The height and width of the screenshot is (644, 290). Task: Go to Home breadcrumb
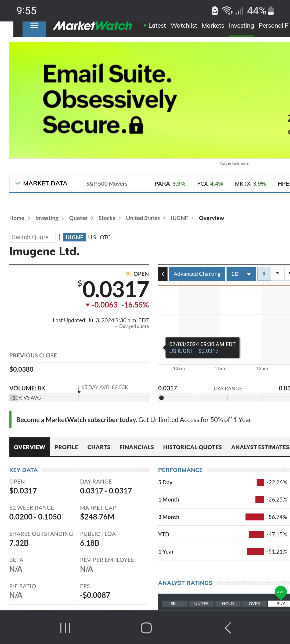(17, 218)
